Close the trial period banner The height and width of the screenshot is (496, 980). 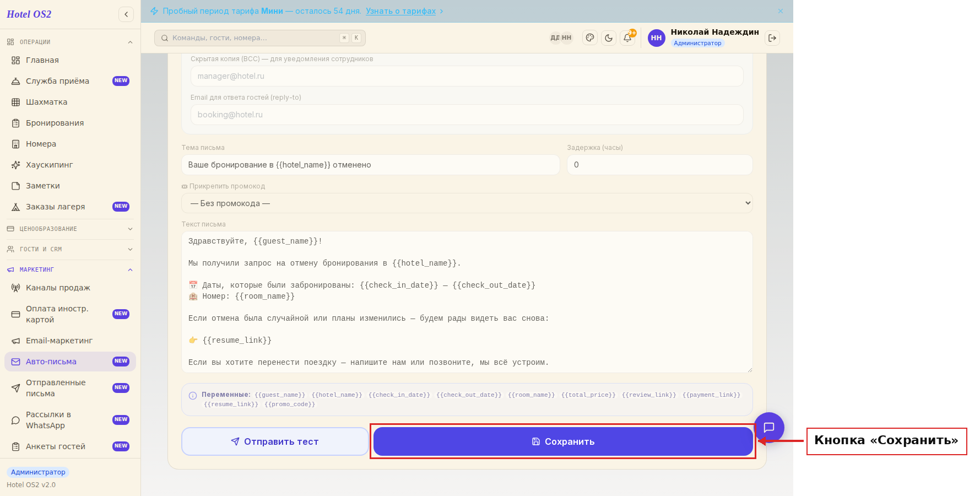(x=781, y=11)
